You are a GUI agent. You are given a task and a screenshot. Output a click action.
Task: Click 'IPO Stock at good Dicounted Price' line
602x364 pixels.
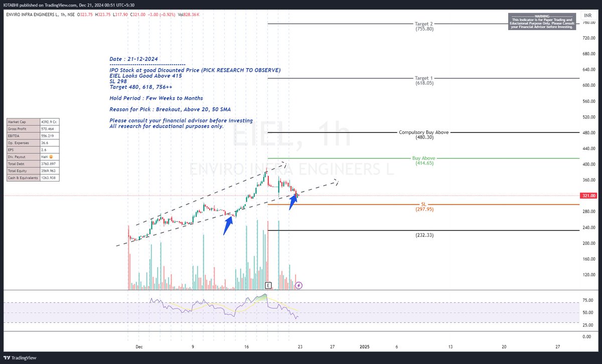point(195,70)
